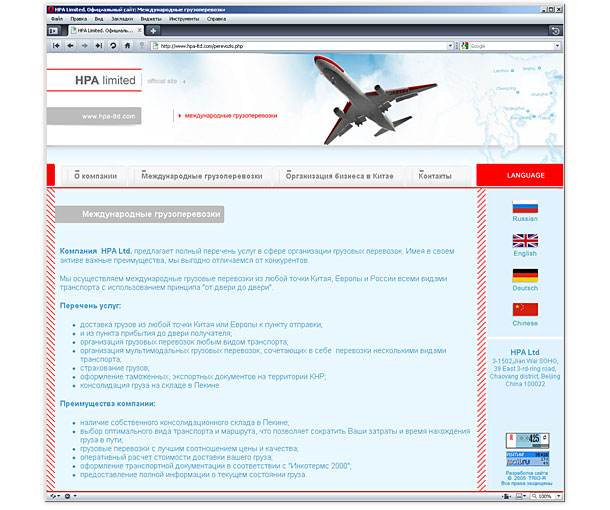Click the rewind navigation button
The height and width of the screenshot is (510, 610).
56,46
